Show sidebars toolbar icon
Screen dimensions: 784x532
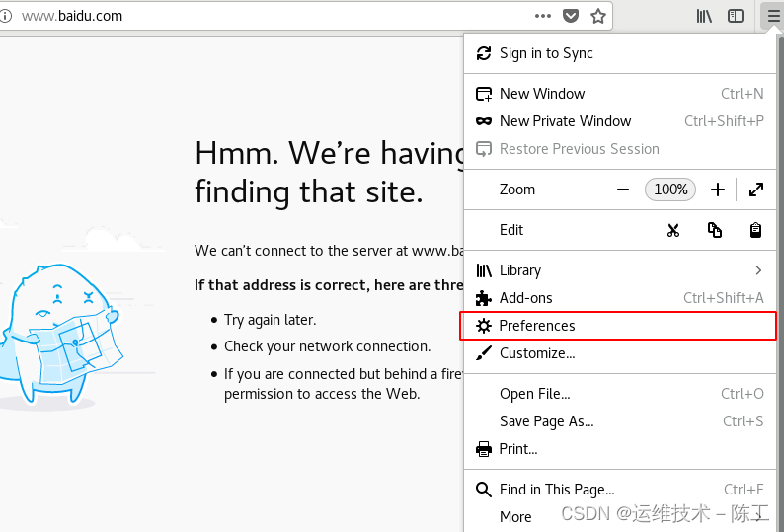[x=736, y=16]
